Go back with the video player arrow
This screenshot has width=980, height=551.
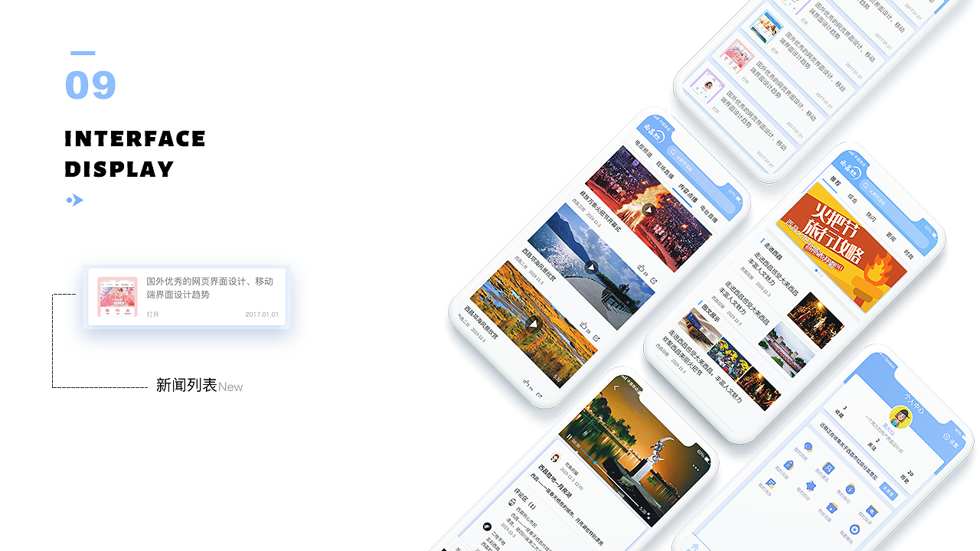pos(617,387)
